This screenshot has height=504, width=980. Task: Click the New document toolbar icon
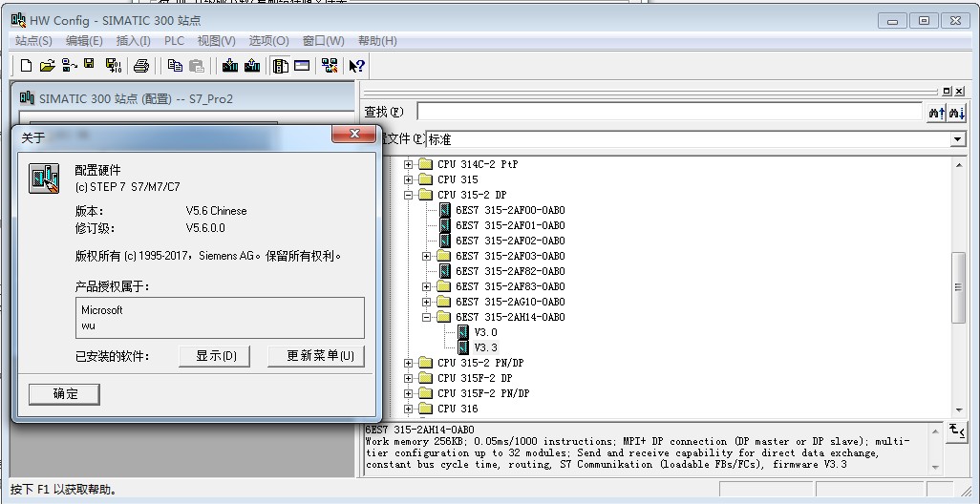[x=26, y=66]
